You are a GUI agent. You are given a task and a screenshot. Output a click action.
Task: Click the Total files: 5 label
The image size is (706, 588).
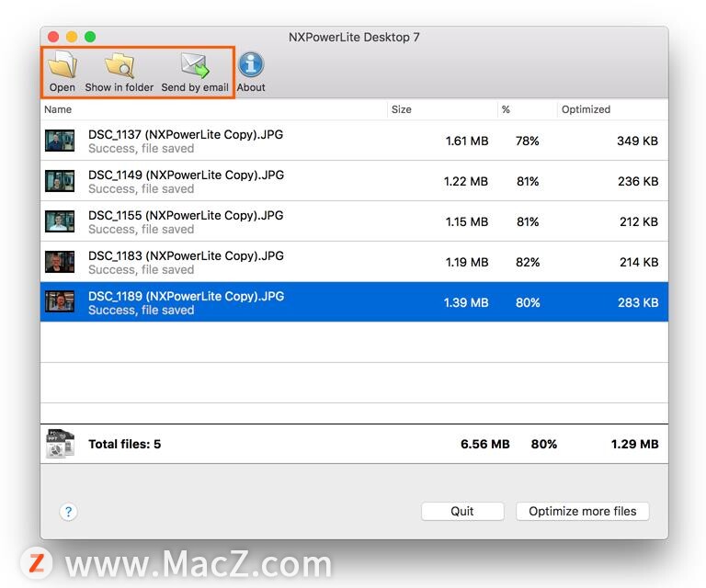[x=125, y=444]
